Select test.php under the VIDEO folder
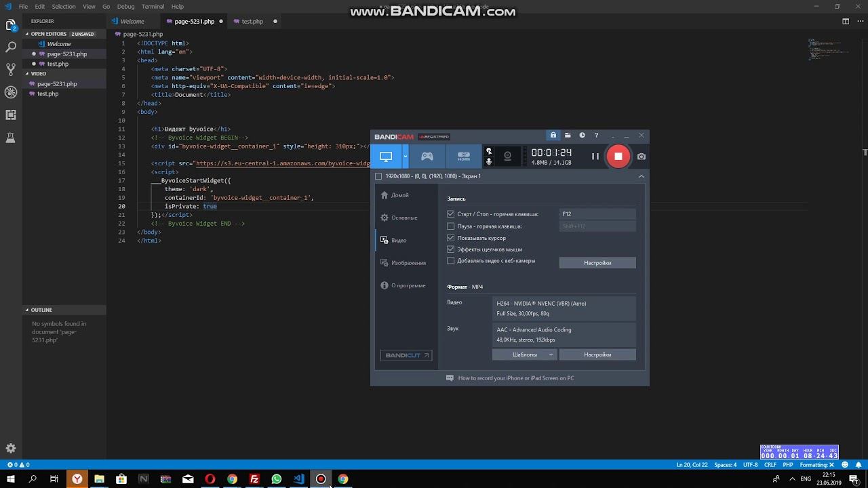 click(x=47, y=94)
